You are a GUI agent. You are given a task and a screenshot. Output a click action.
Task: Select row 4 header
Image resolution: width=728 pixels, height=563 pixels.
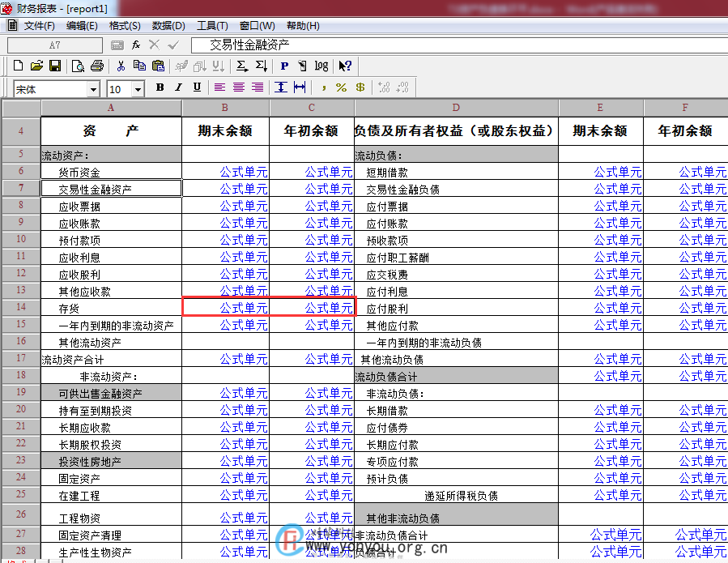(x=21, y=131)
